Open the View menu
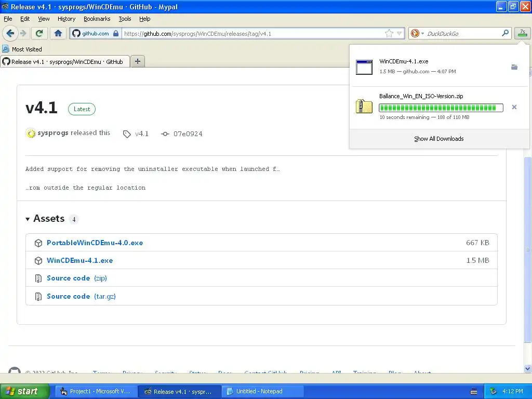 click(x=44, y=19)
